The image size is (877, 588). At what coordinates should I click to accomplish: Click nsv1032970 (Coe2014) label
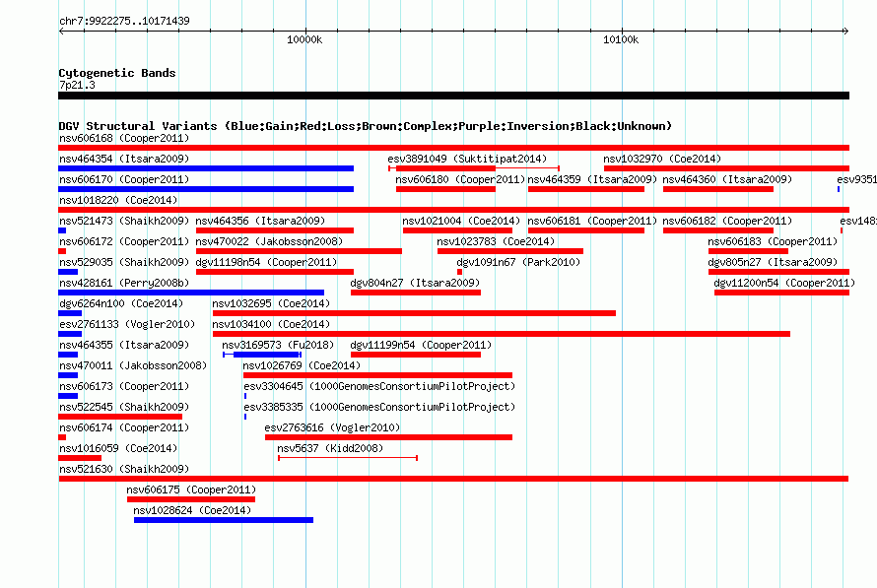pyautogui.click(x=662, y=159)
